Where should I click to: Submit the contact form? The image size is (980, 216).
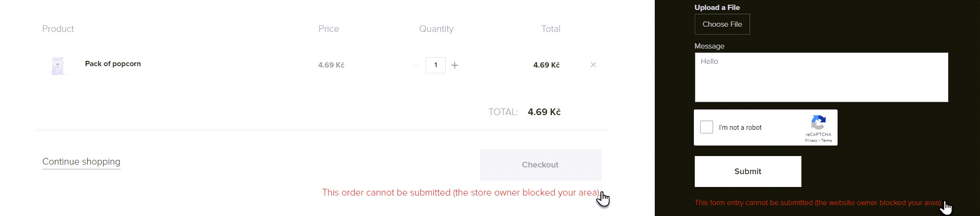pyautogui.click(x=748, y=171)
